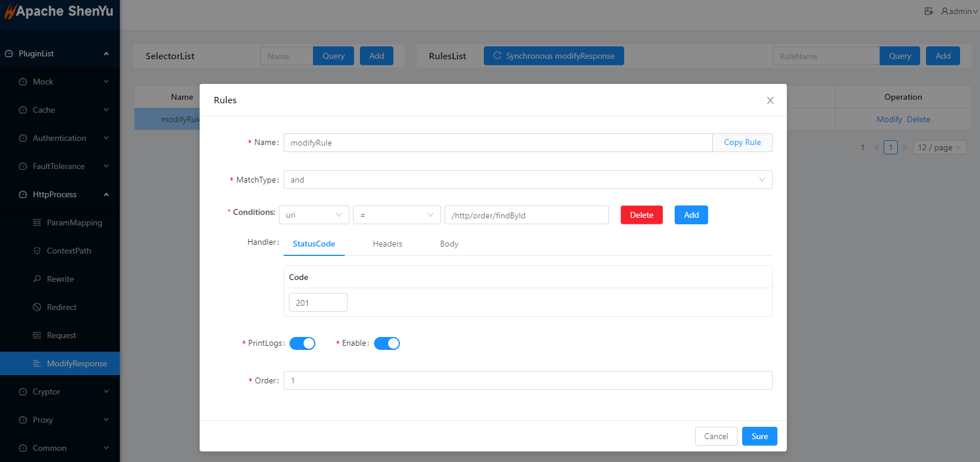Click the admin user icon
This screenshot has width=980, height=462.
(945, 11)
